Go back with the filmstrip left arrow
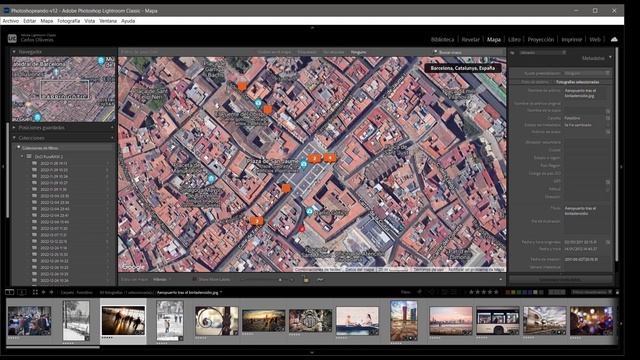Image resolution: width=640 pixels, height=360 pixels. pyautogui.click(x=44, y=292)
